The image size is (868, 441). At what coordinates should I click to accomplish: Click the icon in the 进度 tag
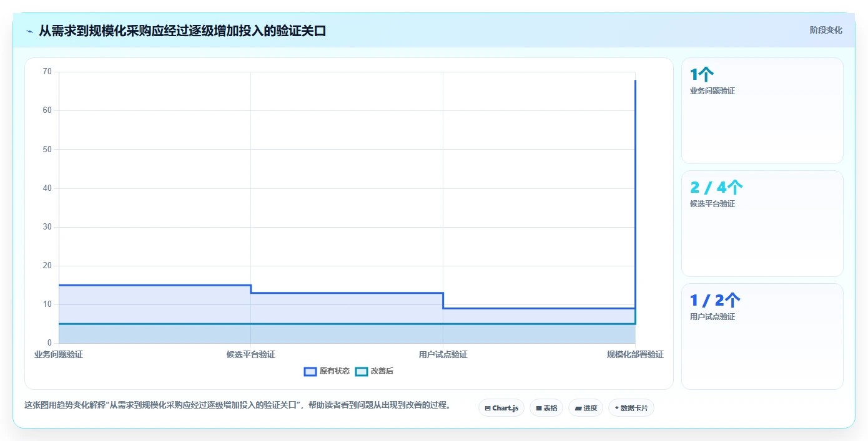[x=578, y=409]
